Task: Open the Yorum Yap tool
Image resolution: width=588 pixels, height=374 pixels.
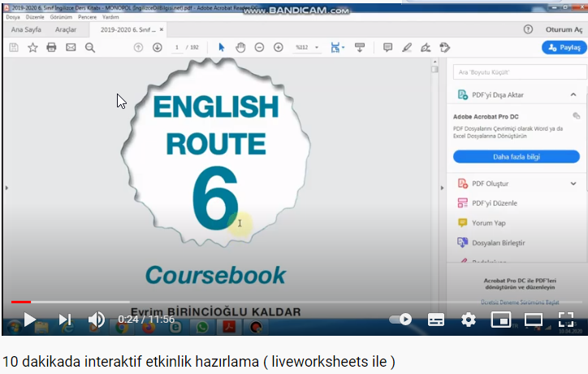Action: point(489,223)
